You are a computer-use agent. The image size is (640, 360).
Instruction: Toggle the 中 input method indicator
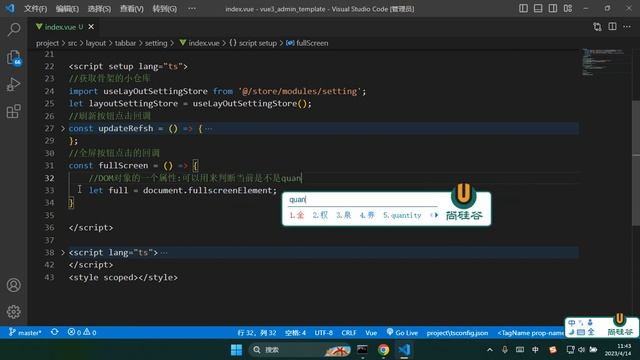point(535,350)
